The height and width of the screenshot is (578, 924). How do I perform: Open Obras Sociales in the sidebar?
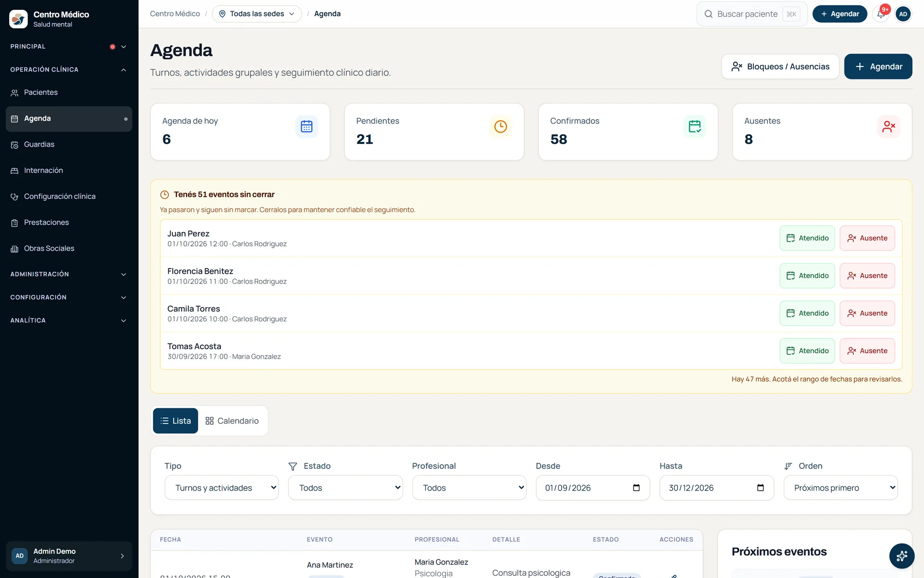click(x=69, y=249)
